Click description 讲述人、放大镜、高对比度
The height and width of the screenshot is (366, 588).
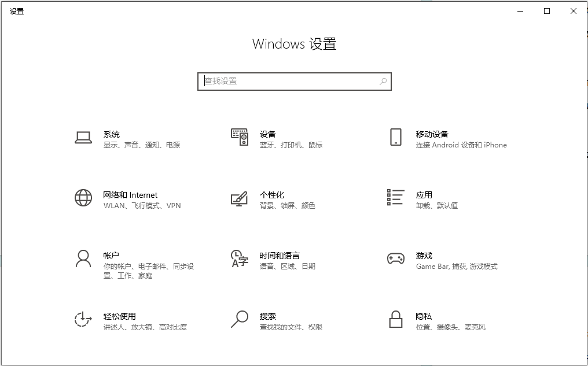(145, 327)
